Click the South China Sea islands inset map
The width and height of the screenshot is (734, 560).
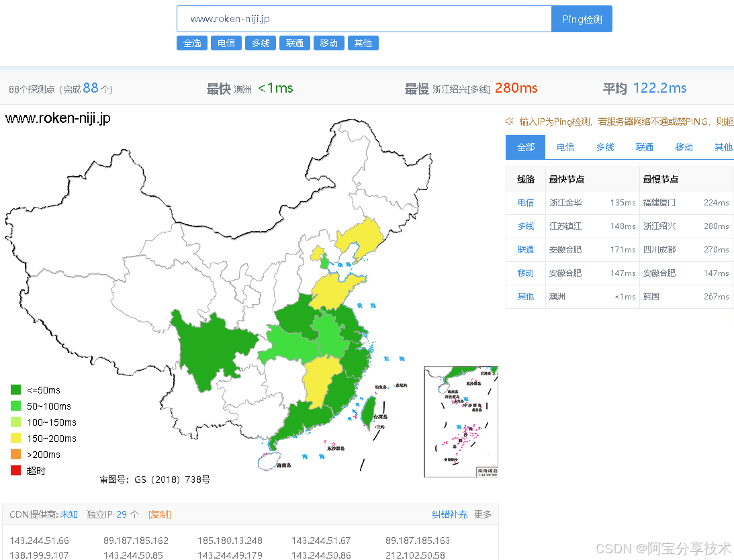(461, 422)
